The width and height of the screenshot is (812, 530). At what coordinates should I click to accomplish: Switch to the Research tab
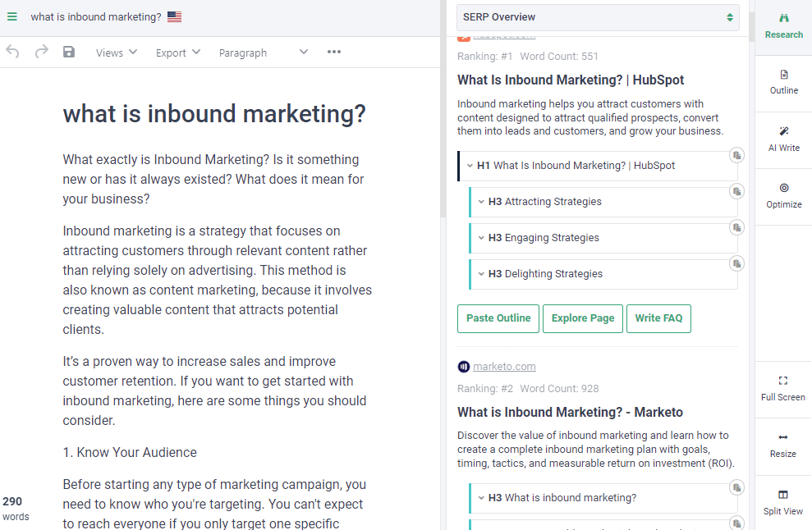(783, 25)
